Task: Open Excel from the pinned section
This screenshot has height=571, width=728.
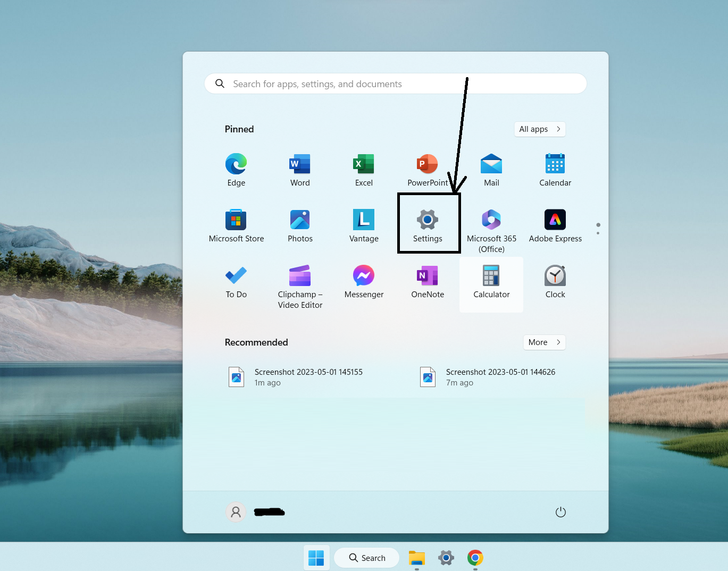Action: pyautogui.click(x=364, y=170)
